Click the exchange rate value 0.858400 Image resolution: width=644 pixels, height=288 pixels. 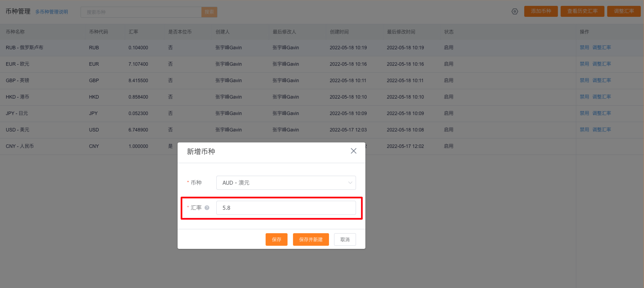pyautogui.click(x=139, y=97)
